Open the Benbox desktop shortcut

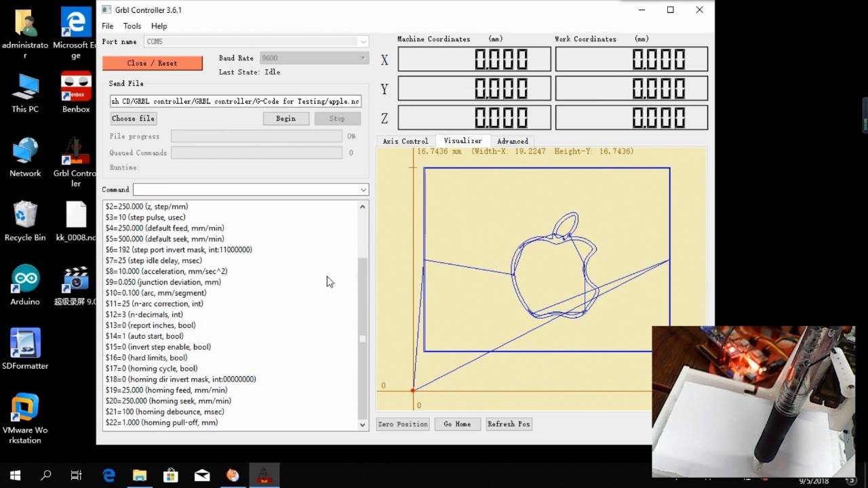click(x=76, y=94)
